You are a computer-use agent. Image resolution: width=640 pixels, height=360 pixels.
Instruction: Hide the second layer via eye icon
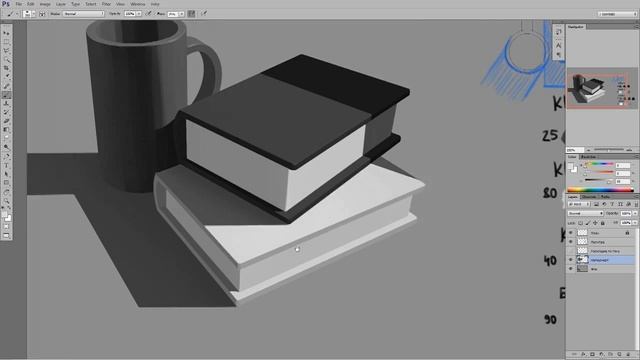pyautogui.click(x=571, y=242)
